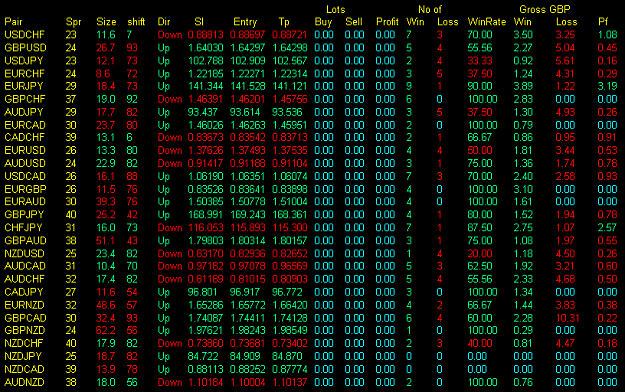625x392 pixels.
Task: Select the GBPUSD entry price 1.64297
Action: [248, 48]
